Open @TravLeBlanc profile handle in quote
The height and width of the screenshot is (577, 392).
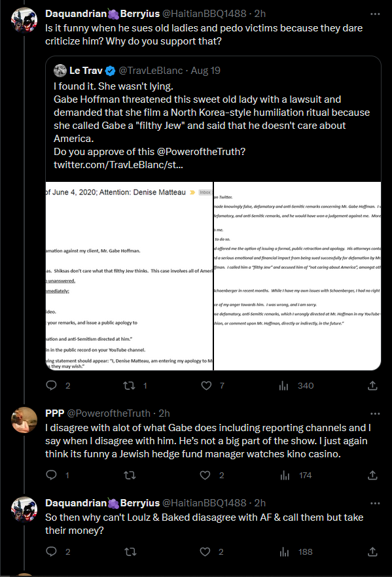point(151,70)
